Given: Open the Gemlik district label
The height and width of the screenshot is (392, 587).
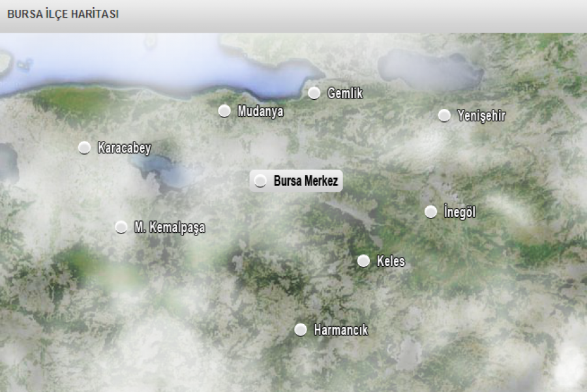Looking at the screenshot, I should [x=345, y=93].
